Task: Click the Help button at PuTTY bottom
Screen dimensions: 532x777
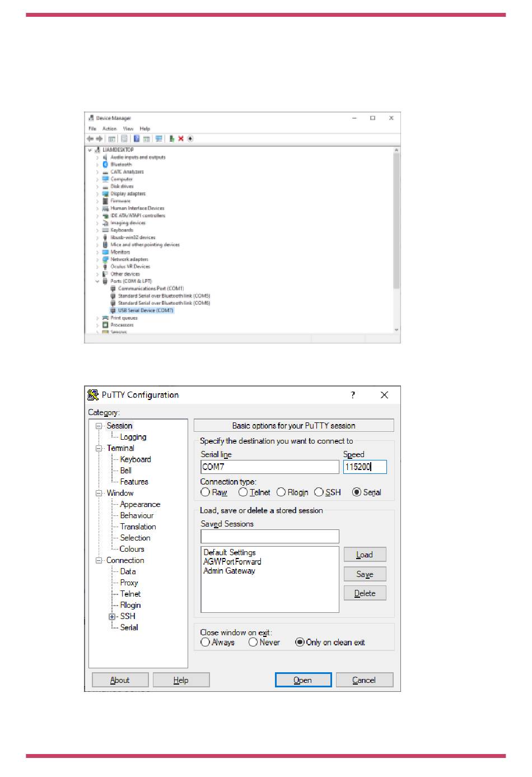Action: click(x=181, y=680)
